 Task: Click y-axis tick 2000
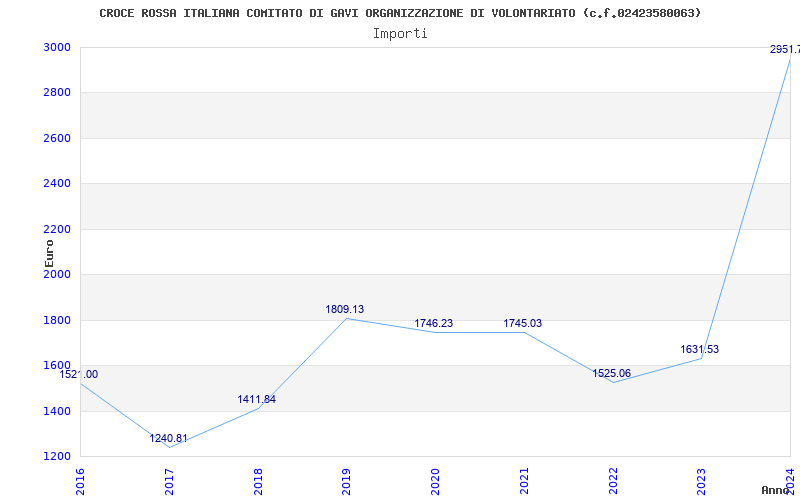click(x=57, y=274)
